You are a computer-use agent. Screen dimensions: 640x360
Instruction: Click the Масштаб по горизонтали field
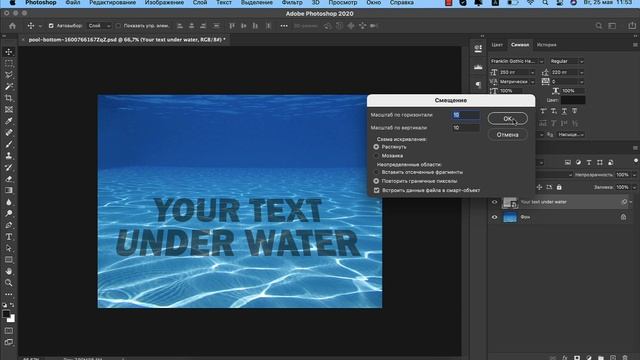466,115
